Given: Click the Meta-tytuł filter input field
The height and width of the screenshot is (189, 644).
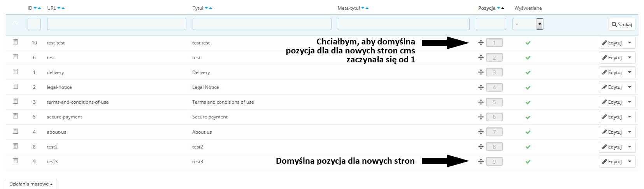Looking at the screenshot, I should [x=404, y=24].
